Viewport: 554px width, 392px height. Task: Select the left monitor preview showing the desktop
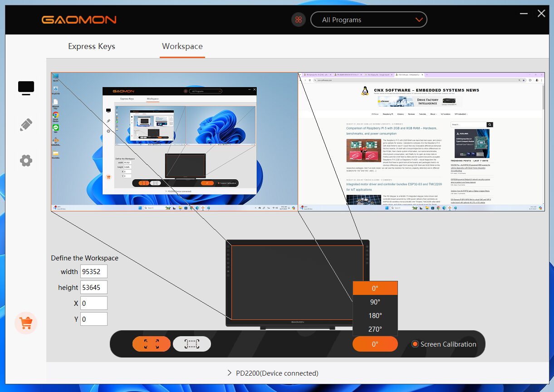tap(175, 142)
